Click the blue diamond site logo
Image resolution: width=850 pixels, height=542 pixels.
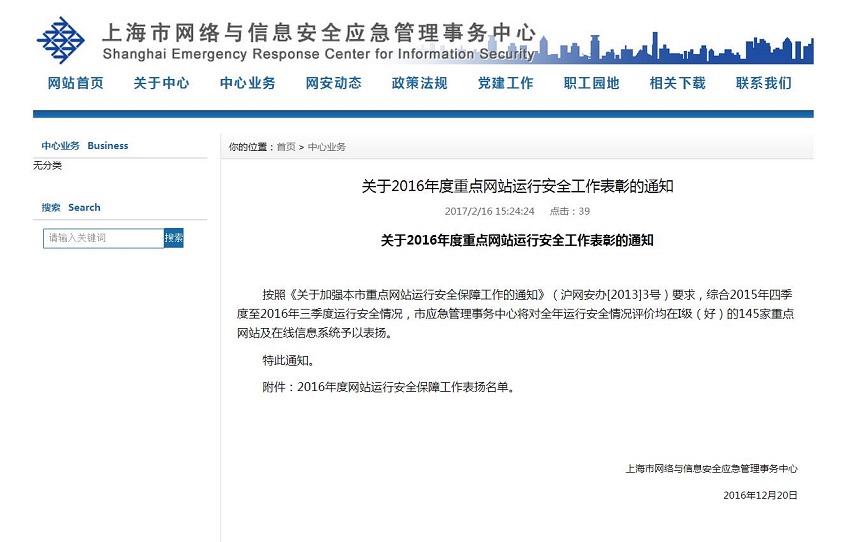pos(60,40)
